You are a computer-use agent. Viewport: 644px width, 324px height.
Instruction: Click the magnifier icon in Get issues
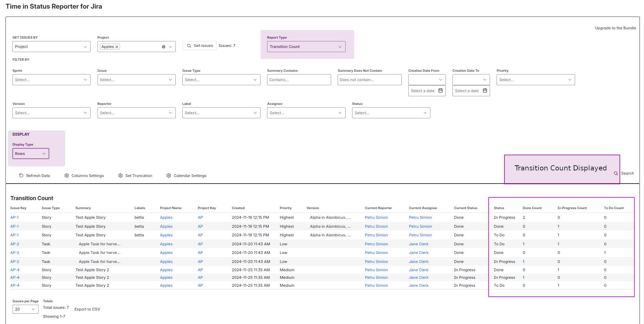click(189, 46)
